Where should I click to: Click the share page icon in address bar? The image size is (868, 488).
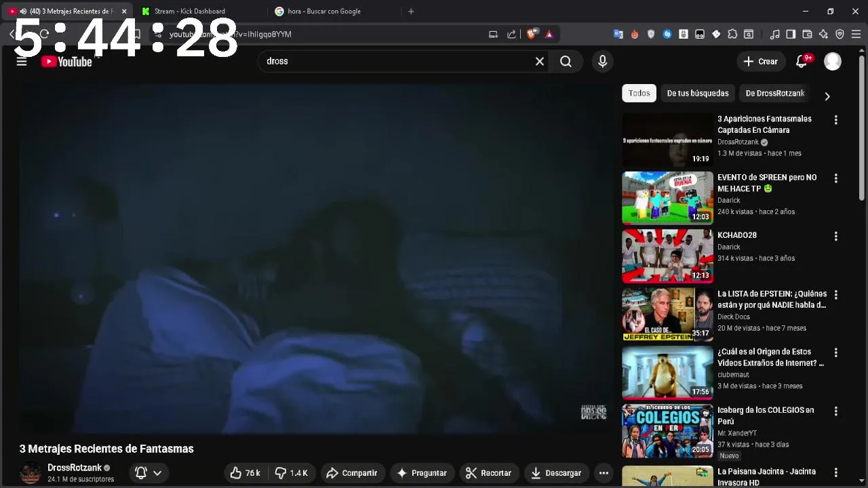(511, 34)
